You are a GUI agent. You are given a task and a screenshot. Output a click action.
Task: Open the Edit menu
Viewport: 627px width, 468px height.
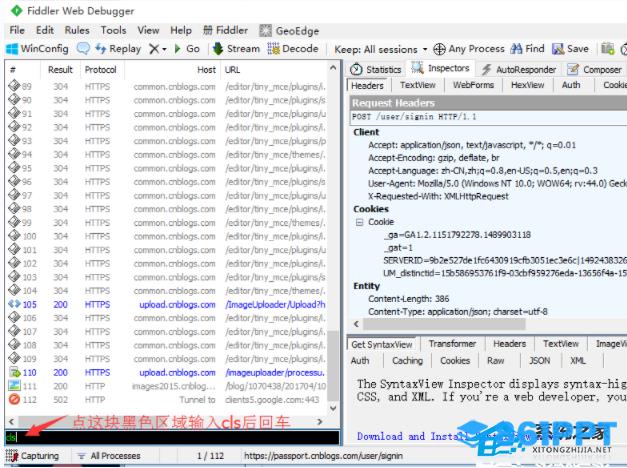(x=44, y=30)
